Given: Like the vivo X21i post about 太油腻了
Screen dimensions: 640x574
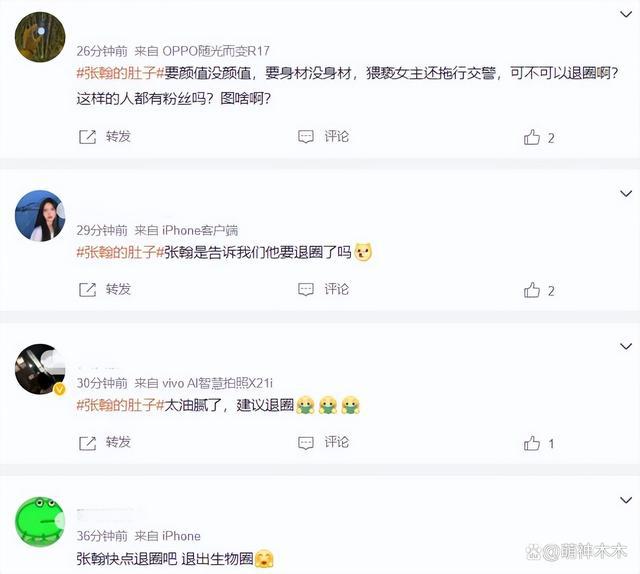Looking at the screenshot, I should click(532, 443).
